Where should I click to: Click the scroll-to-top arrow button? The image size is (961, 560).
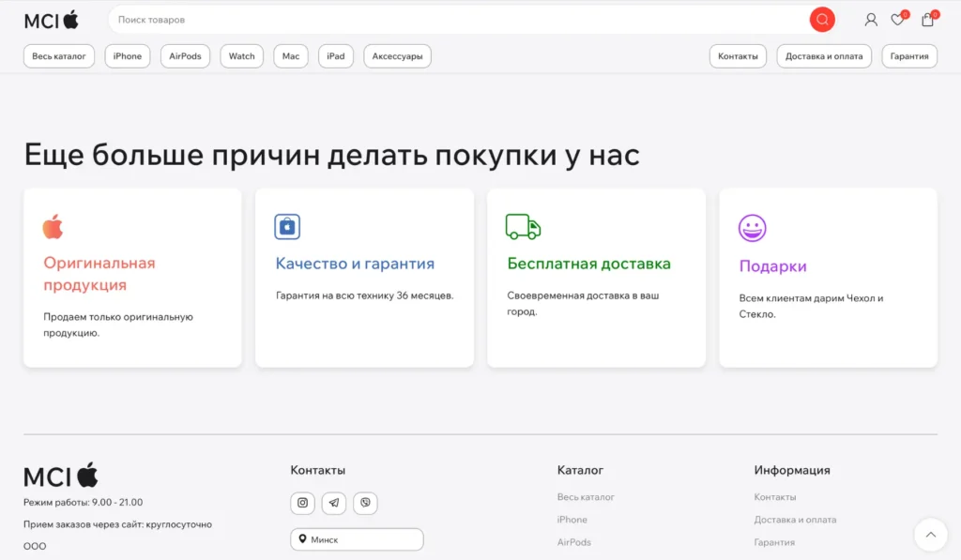click(x=930, y=535)
